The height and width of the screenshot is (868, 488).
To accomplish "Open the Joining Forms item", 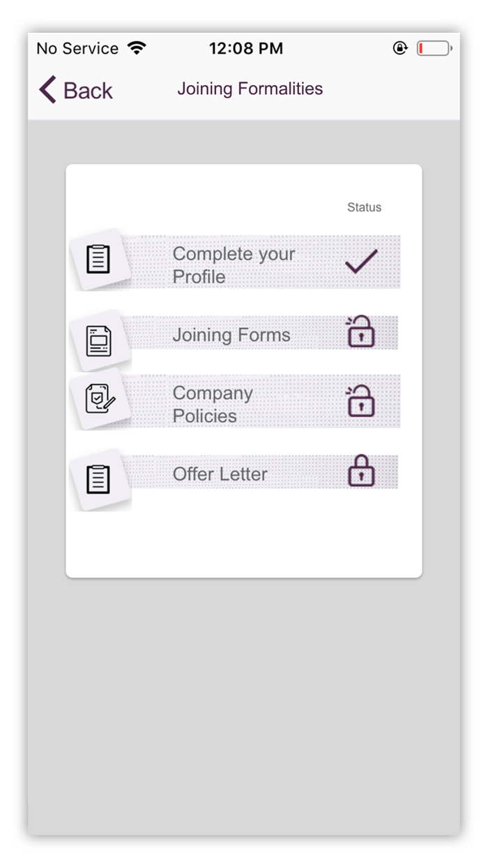I will tap(231, 335).
